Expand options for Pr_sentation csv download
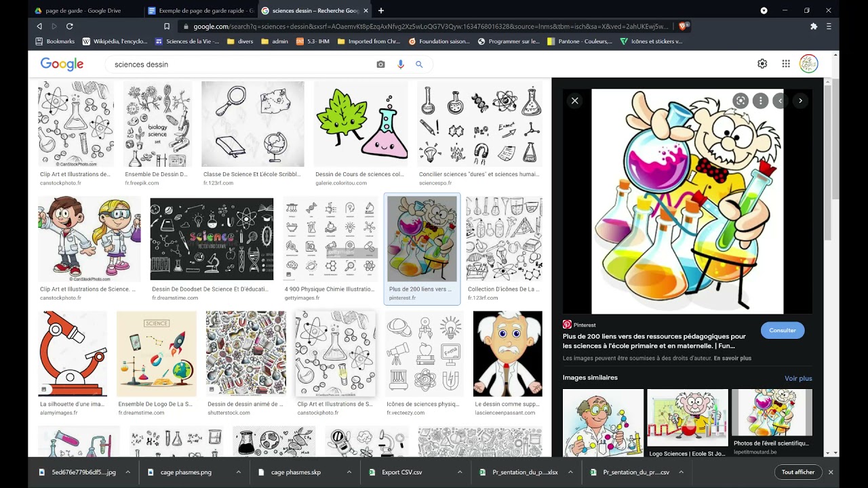The height and width of the screenshot is (488, 868). [x=681, y=472]
